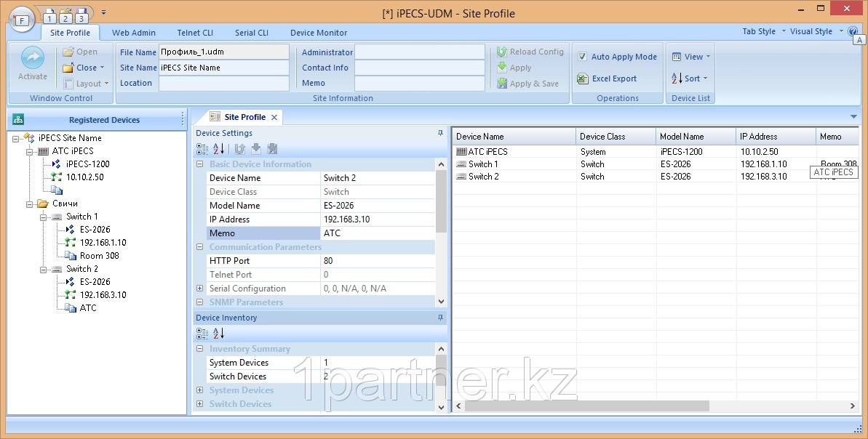Viewport: 868px width, 439px height.
Task: Click the Reload Config button
Action: 530,52
